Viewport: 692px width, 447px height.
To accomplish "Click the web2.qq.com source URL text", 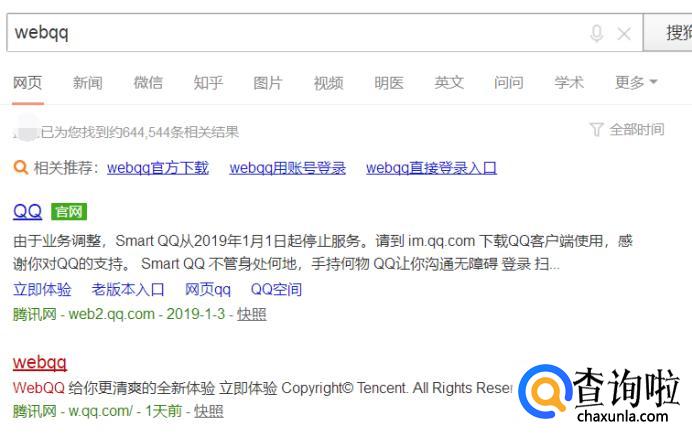I will (112, 314).
